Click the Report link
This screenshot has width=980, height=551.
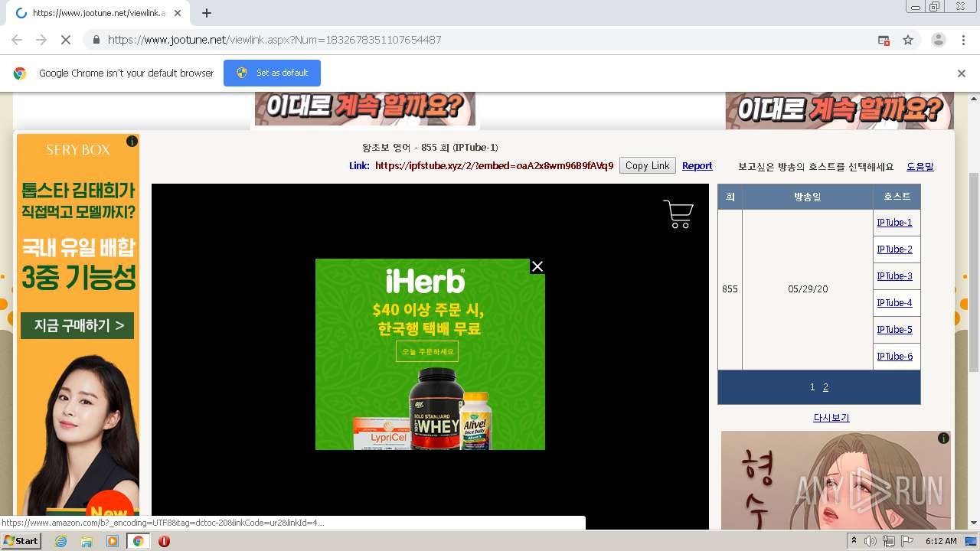point(697,166)
